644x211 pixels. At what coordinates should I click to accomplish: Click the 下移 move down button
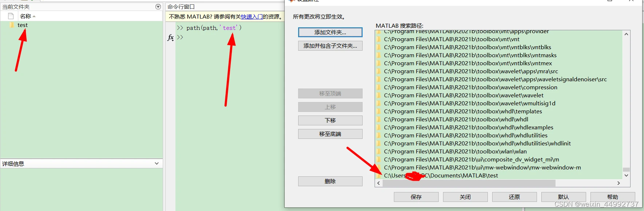pos(330,120)
